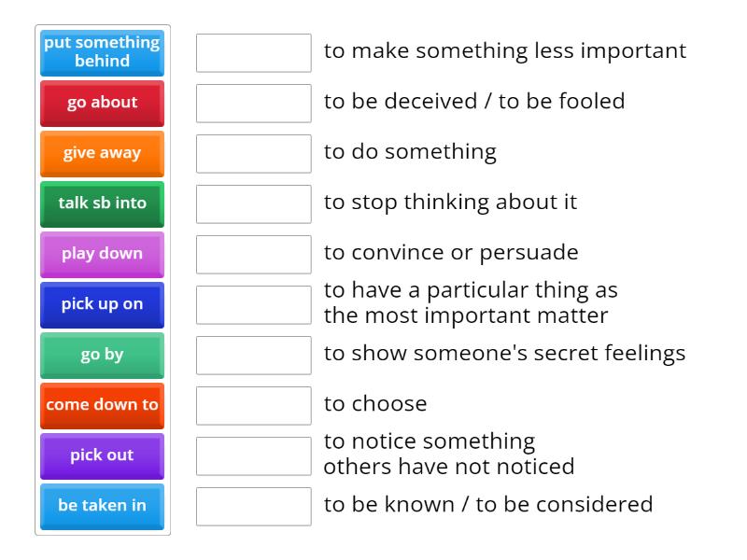Select the 'put something behind' tile
Viewport: 747px width, 560px height.
[x=101, y=52]
